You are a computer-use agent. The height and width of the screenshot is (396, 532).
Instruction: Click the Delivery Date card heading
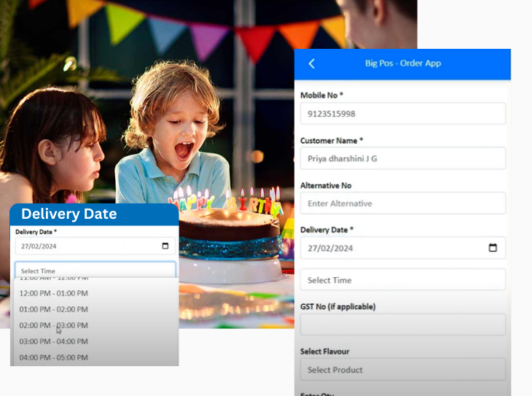tap(69, 214)
